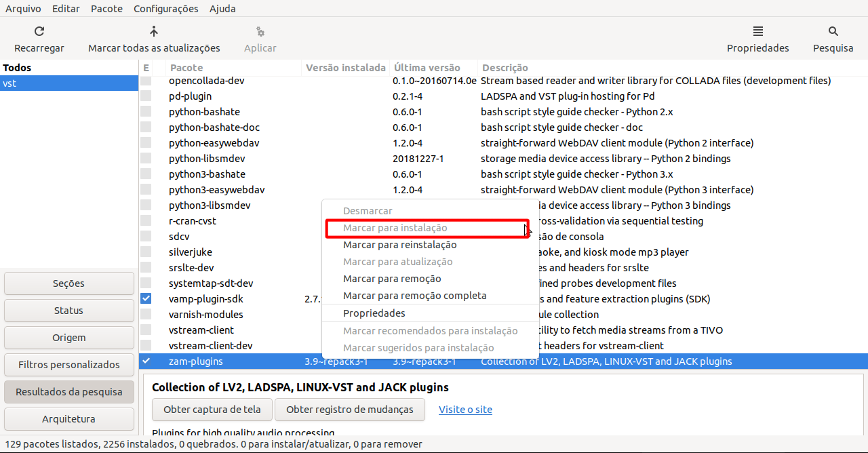Open the Arquivo menu
868x453 pixels.
point(22,9)
